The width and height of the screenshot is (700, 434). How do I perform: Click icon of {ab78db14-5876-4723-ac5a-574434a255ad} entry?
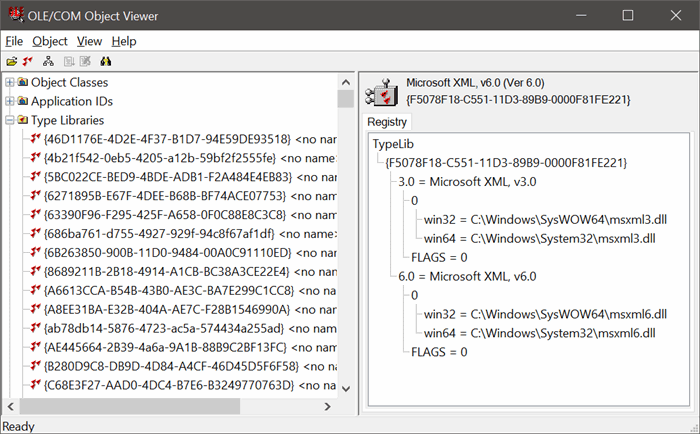click(x=36, y=328)
